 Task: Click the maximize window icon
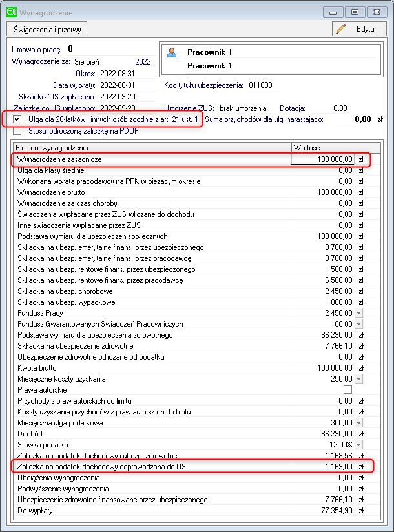[355, 12]
